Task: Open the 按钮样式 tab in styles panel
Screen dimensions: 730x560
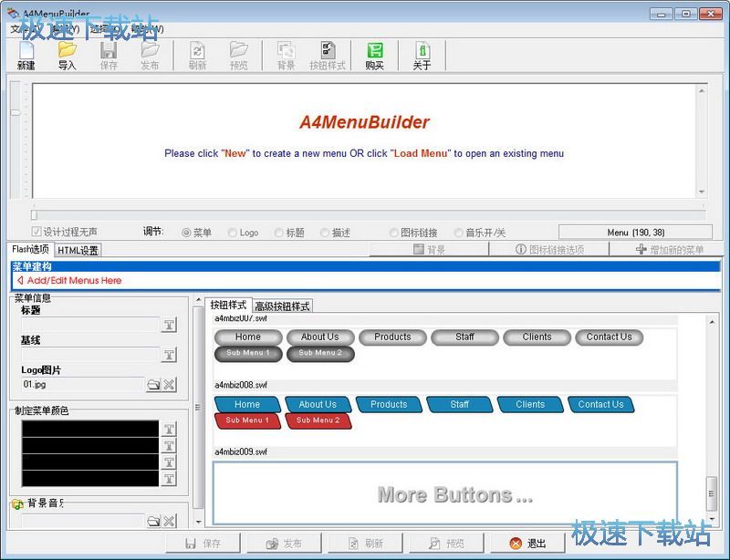Action: pyautogui.click(x=228, y=305)
